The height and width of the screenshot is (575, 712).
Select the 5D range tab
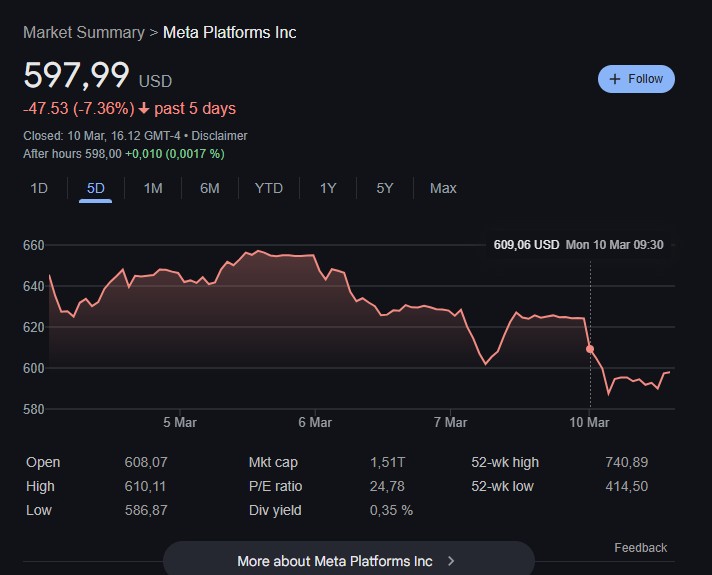coord(95,188)
